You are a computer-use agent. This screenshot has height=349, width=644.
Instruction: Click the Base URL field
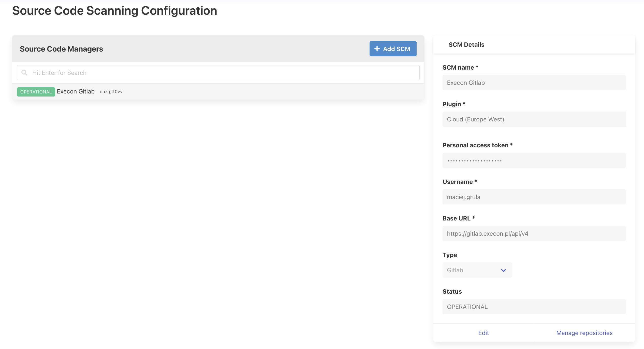click(534, 234)
